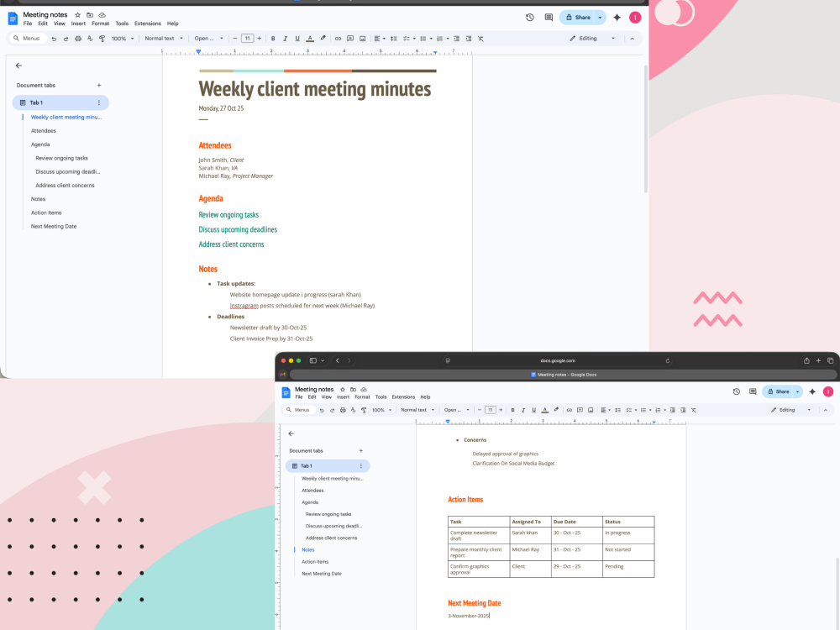The width and height of the screenshot is (840, 630).
Task: Open Extensions menu in the upper window
Action: 147,24
